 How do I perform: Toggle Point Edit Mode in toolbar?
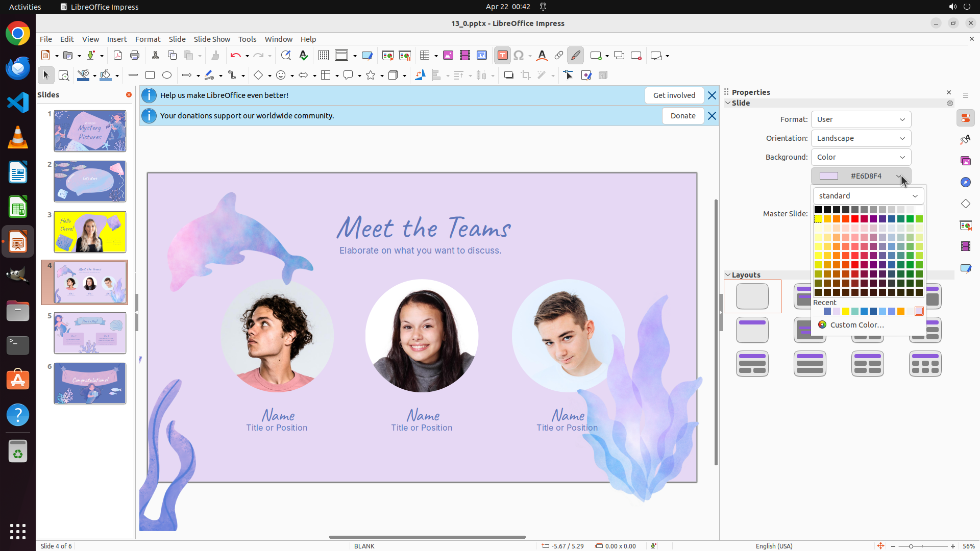569,76
